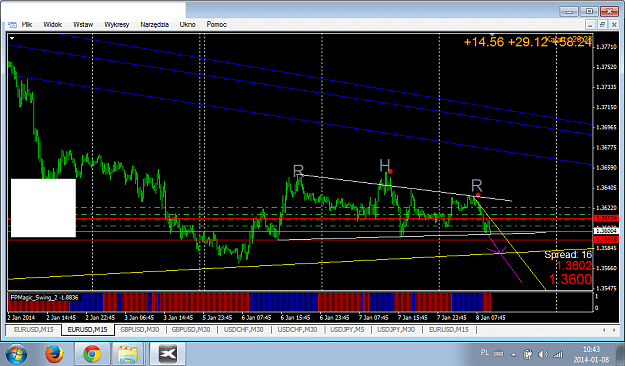
Task: Click the 10:43 clock in the tray
Action: pyautogui.click(x=591, y=350)
